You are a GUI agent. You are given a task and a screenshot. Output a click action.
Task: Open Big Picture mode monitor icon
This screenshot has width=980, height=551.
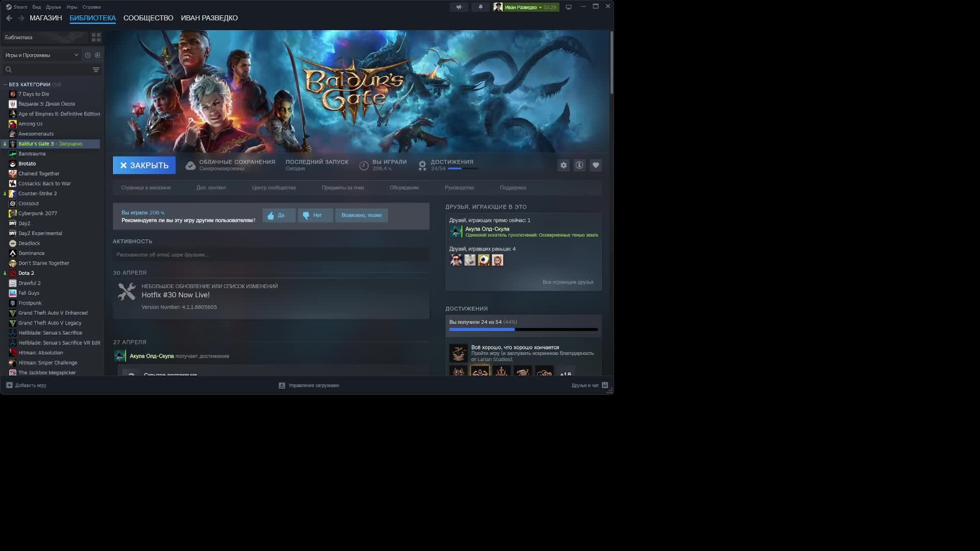click(x=569, y=7)
